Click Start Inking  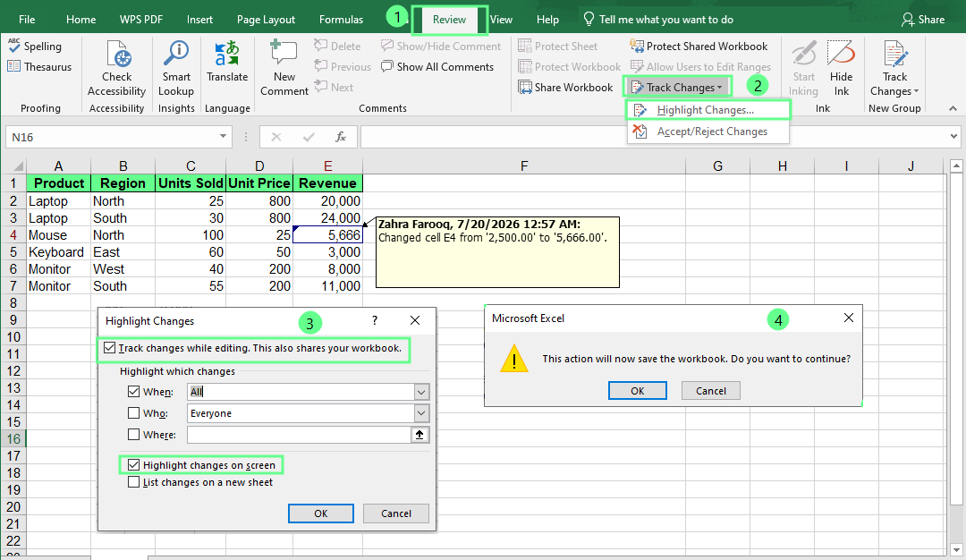point(803,68)
